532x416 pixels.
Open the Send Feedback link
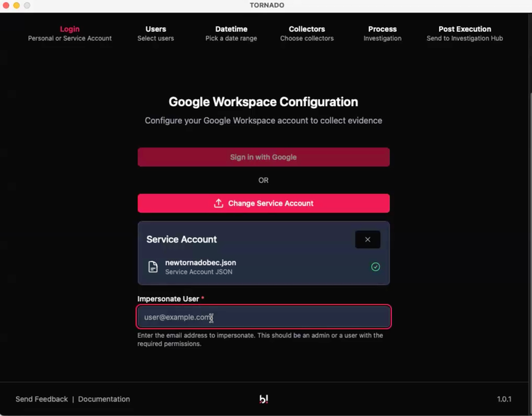42,399
